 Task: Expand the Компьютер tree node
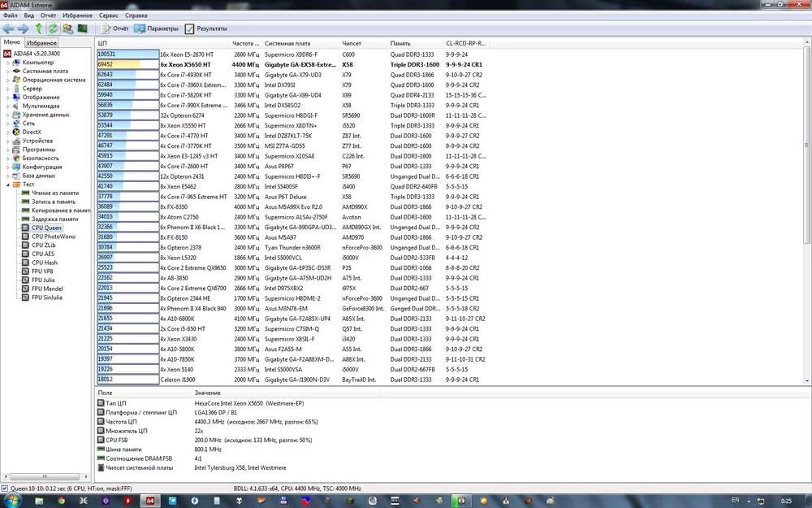point(8,63)
